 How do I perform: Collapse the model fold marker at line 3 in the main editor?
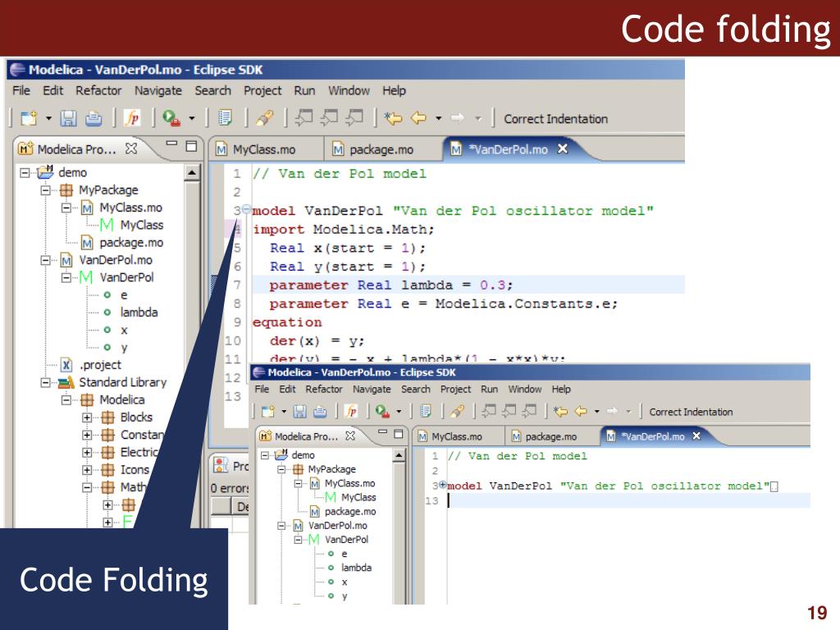[246, 209]
